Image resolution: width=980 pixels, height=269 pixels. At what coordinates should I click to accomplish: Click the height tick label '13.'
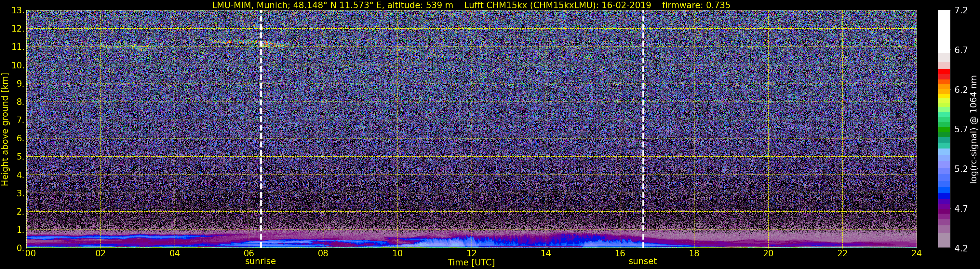[18, 11]
